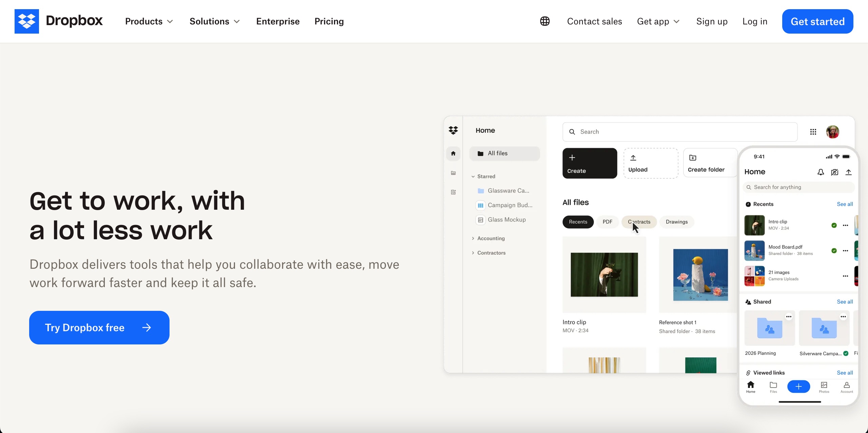
Task: Open the Intro clip thumbnail in All files
Action: (x=604, y=275)
